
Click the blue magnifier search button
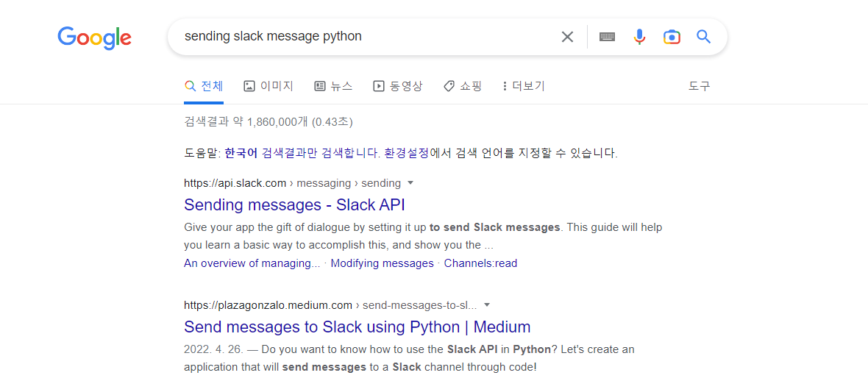tap(703, 37)
